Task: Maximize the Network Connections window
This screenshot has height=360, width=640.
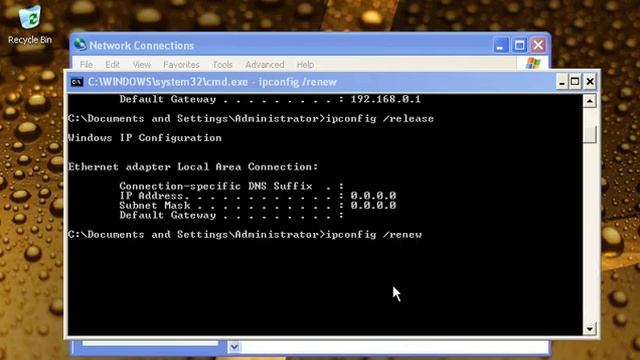Action: coord(520,45)
